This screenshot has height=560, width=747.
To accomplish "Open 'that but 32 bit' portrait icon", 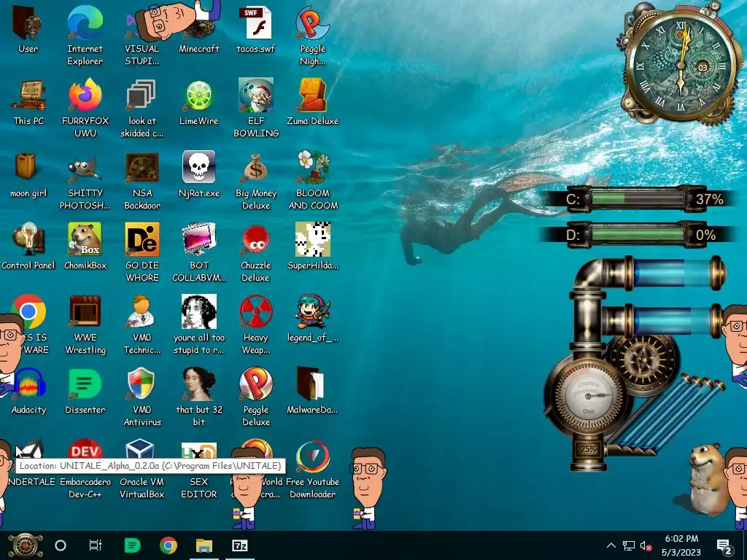I will pos(198,384).
